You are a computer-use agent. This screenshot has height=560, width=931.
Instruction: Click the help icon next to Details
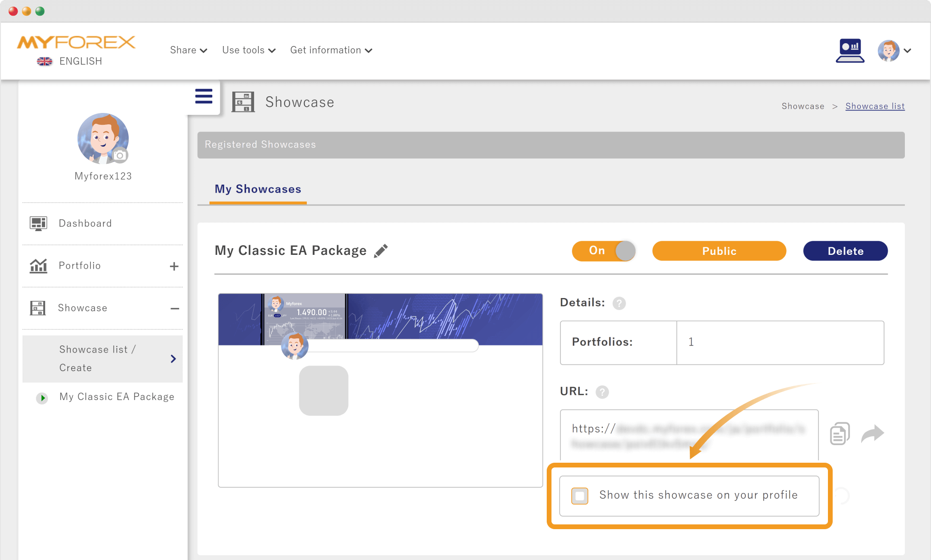coord(619,303)
